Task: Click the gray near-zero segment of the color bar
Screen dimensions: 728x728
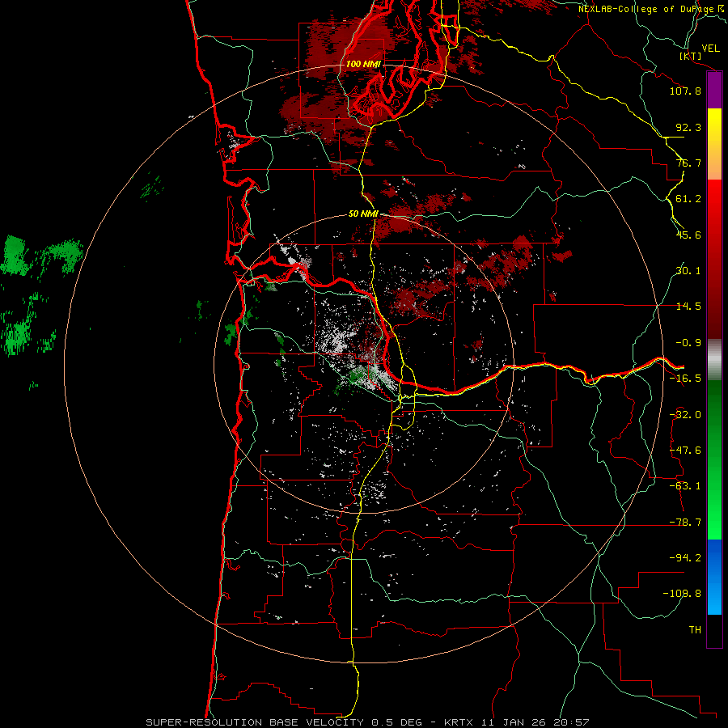Action: coord(714,360)
